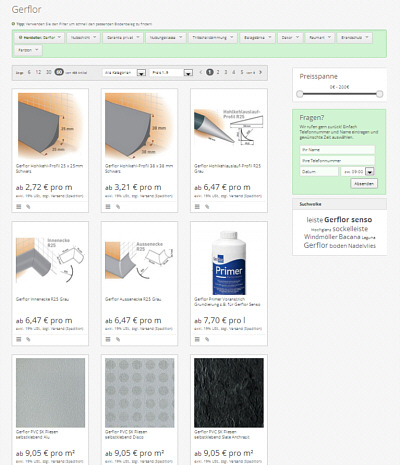Go to next page using right arrow
Viewport: 400px width, 465px height.
(260, 72)
